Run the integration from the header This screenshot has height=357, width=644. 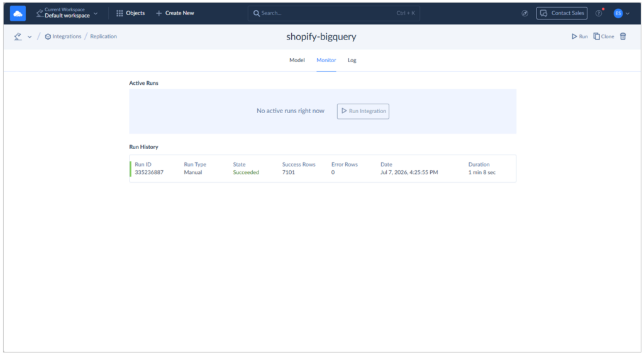point(579,36)
